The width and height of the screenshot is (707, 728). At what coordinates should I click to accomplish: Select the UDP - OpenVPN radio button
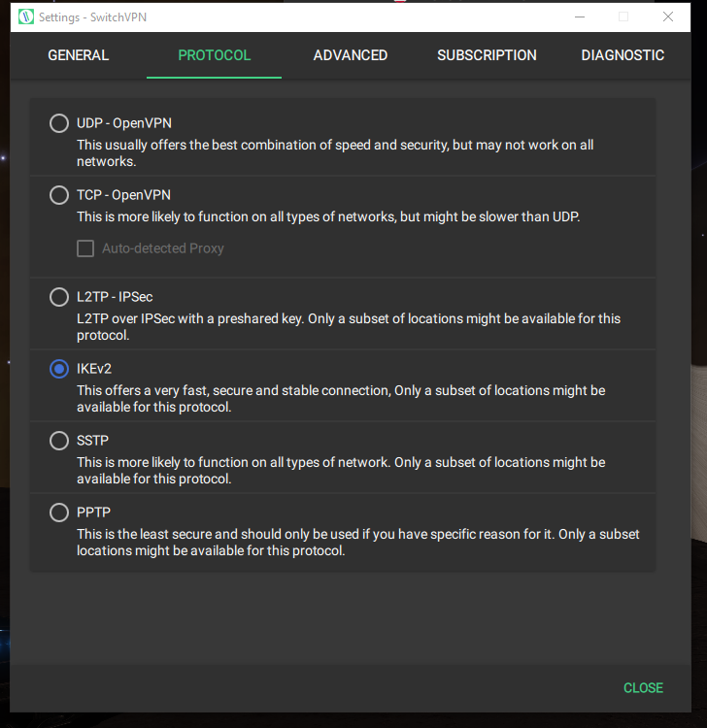click(x=59, y=123)
